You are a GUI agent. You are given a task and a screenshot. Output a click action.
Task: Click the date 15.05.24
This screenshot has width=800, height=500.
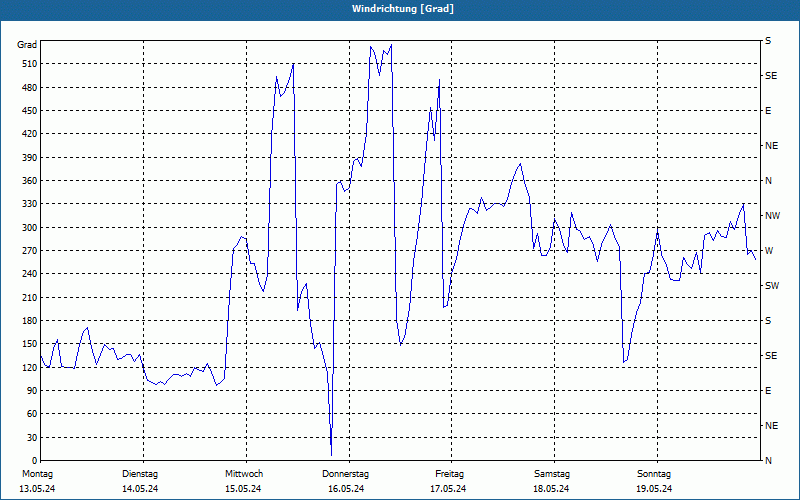[243, 489]
